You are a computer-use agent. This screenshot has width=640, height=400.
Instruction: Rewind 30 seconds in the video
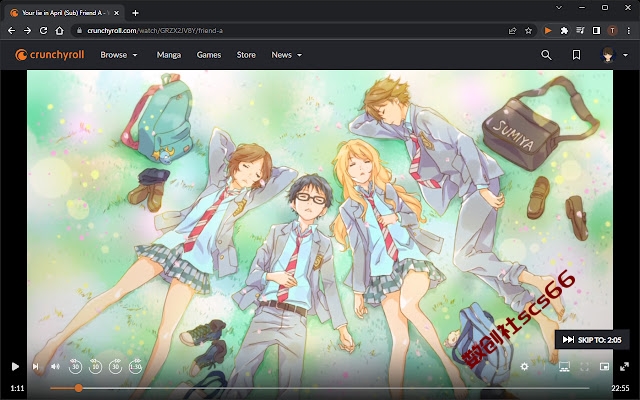75,367
